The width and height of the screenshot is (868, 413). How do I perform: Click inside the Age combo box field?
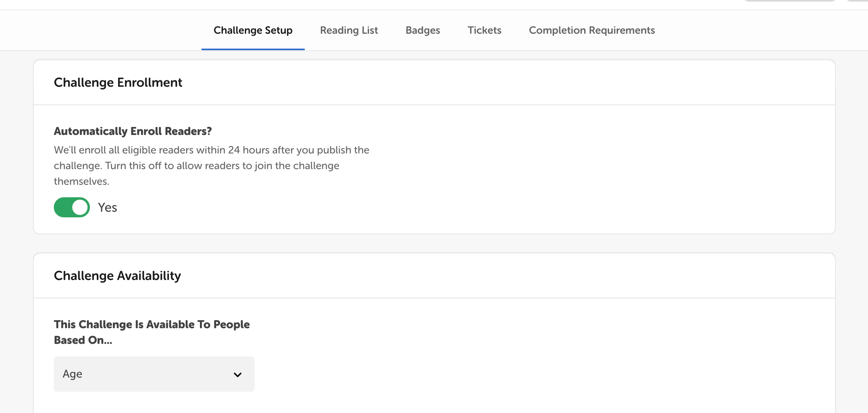120,374
